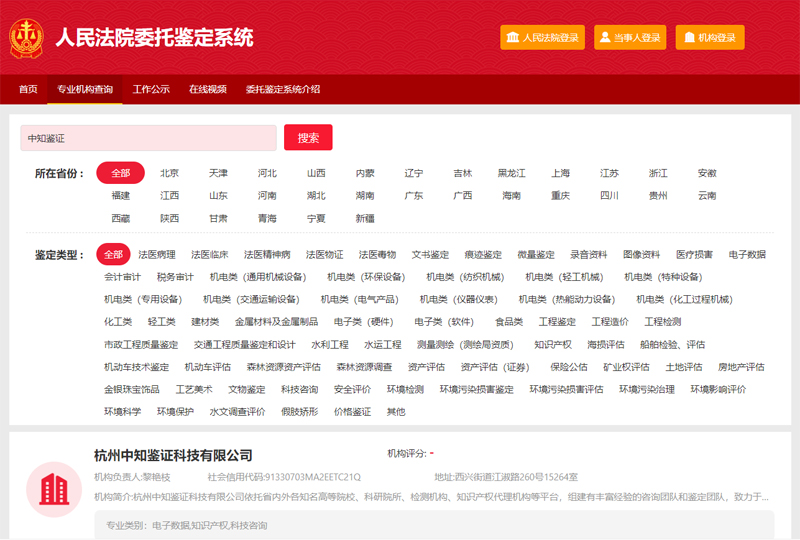
Task: Click the 机构简介 description text
Action: (x=431, y=497)
